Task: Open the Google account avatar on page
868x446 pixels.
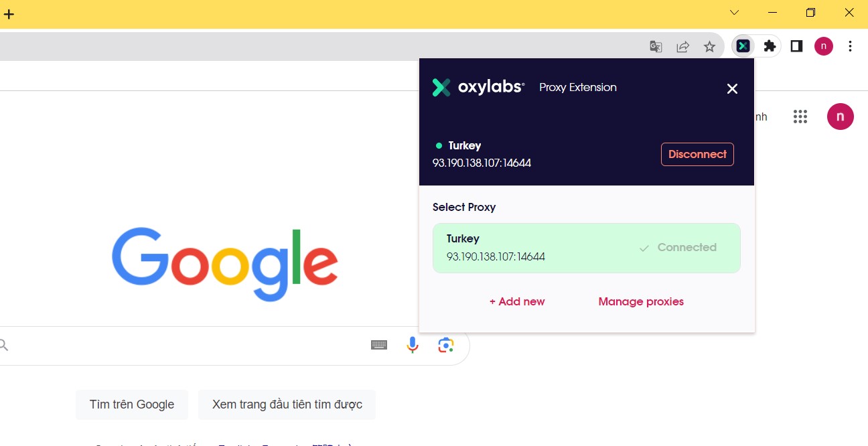Action: point(841,117)
